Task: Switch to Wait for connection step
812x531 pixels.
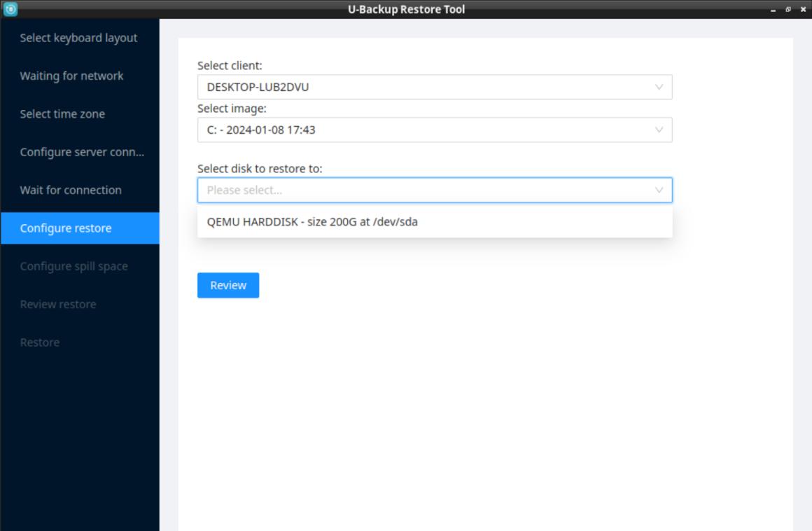Action: [71, 190]
